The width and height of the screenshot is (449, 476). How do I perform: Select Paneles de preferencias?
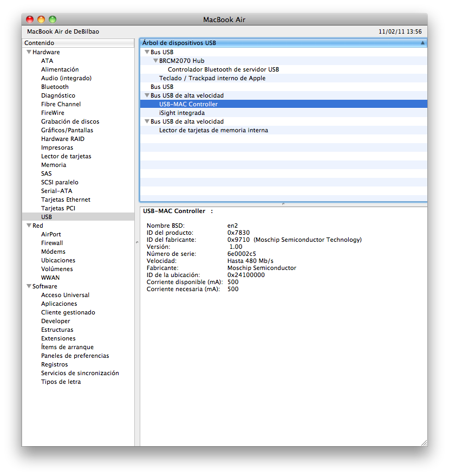pos(75,356)
